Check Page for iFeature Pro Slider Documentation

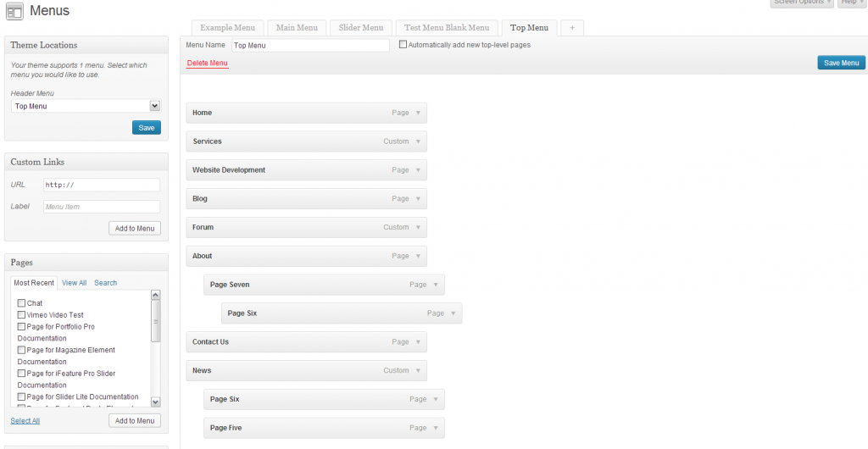(21, 374)
